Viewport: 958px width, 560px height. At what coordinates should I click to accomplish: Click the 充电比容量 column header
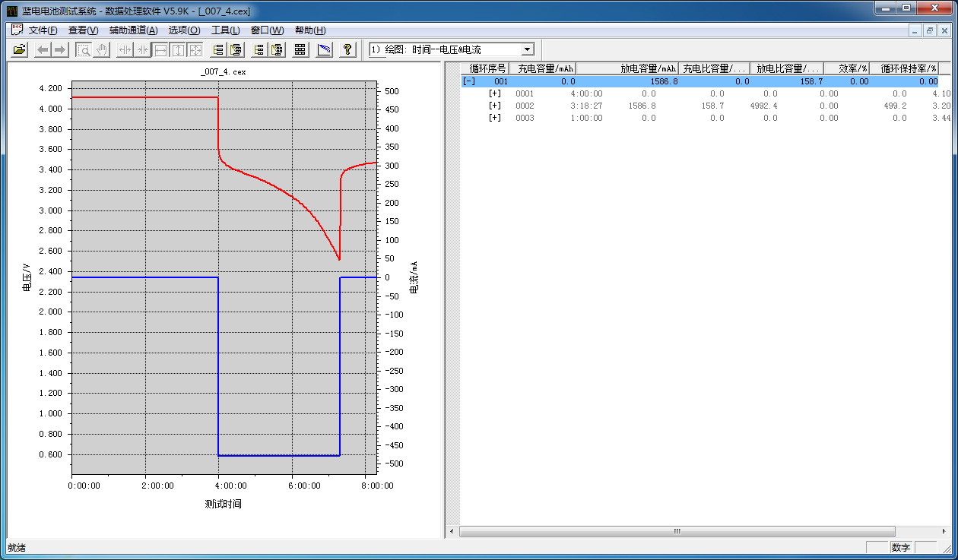[714, 68]
